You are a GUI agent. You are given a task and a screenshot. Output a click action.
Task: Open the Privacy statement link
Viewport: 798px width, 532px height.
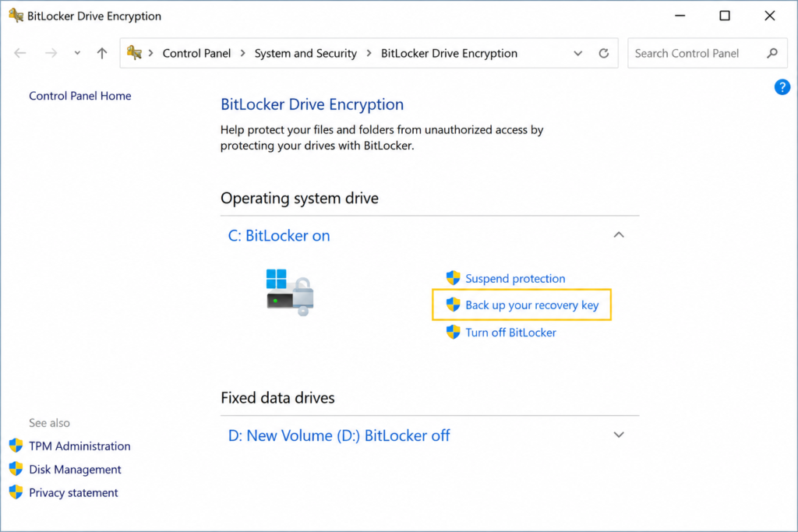click(x=73, y=493)
